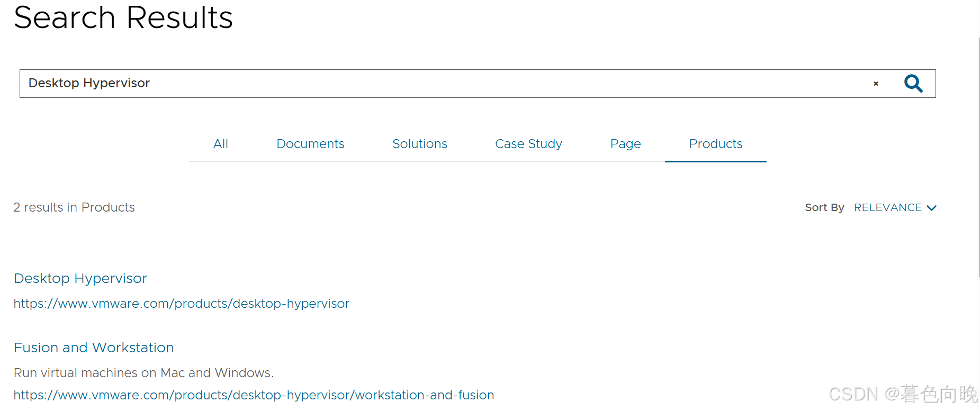The height and width of the screenshot is (411, 980).
Task: Switch to the Page tab
Action: pos(625,144)
